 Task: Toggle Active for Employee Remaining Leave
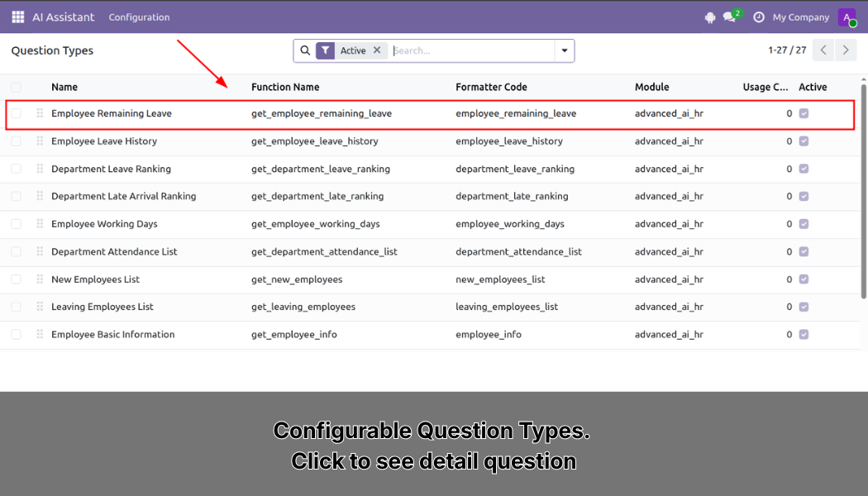click(804, 113)
